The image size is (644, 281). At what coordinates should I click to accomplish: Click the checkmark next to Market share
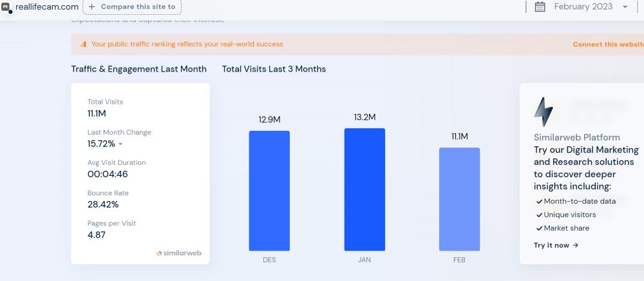point(539,229)
